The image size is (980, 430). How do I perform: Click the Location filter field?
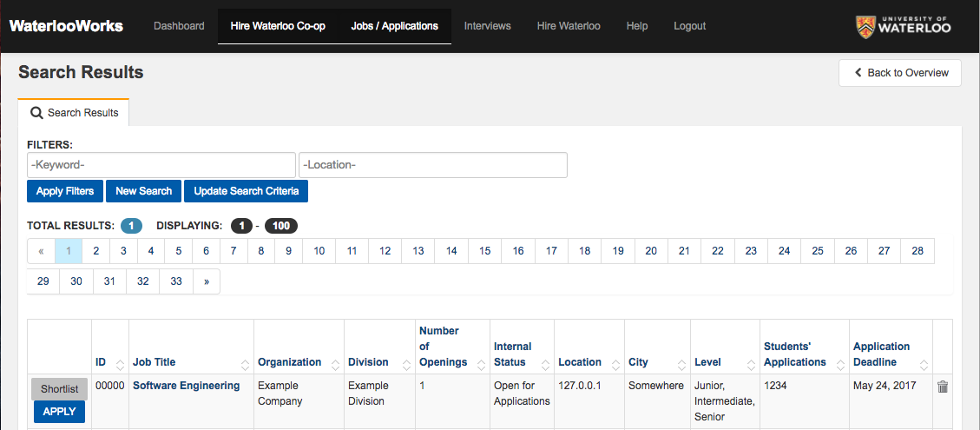[433, 165]
